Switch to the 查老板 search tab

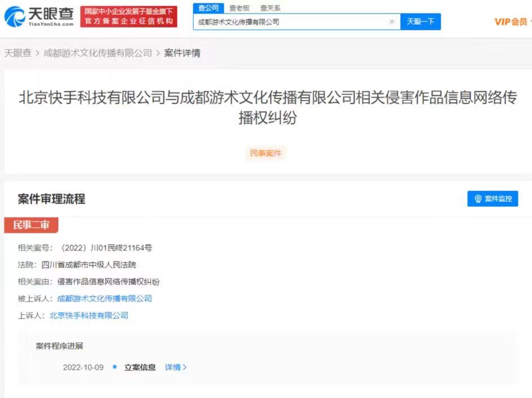240,8
